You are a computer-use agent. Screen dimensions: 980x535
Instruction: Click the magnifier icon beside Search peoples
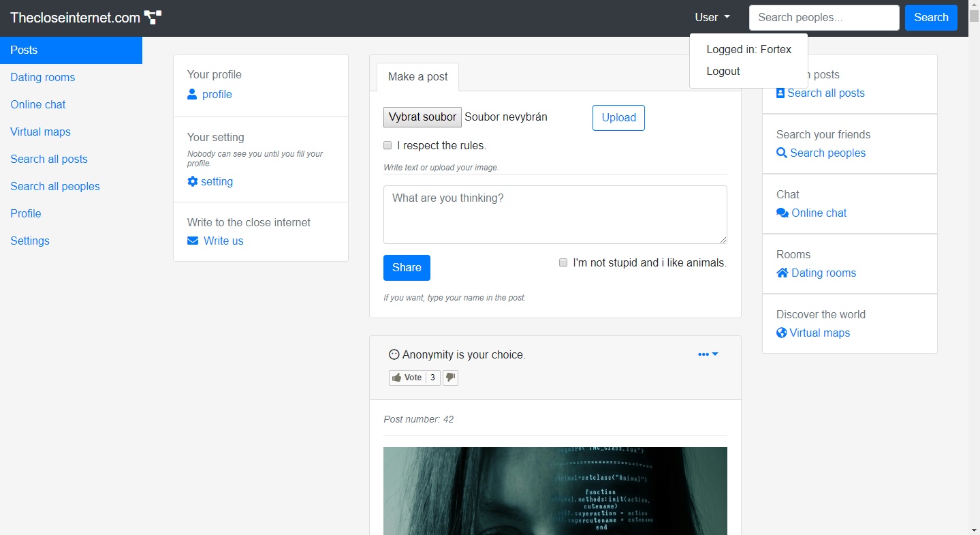[782, 153]
